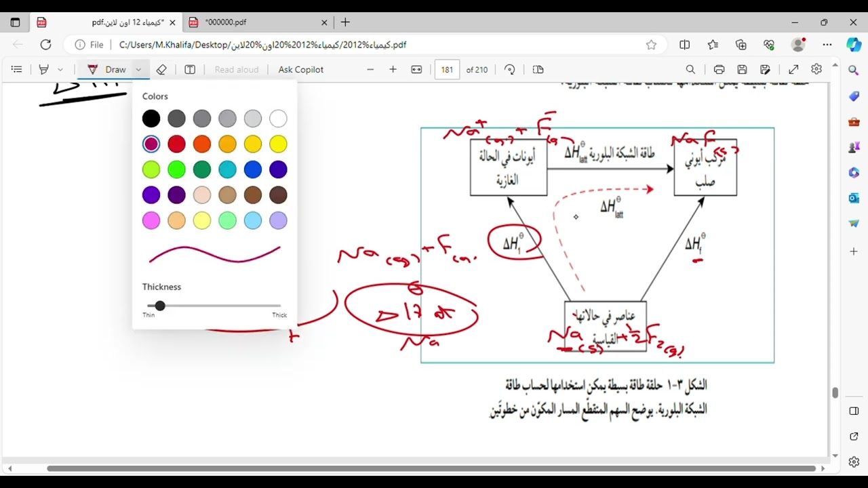Click the page number field 181
Screen dimensions: 868x488
pos(447,69)
